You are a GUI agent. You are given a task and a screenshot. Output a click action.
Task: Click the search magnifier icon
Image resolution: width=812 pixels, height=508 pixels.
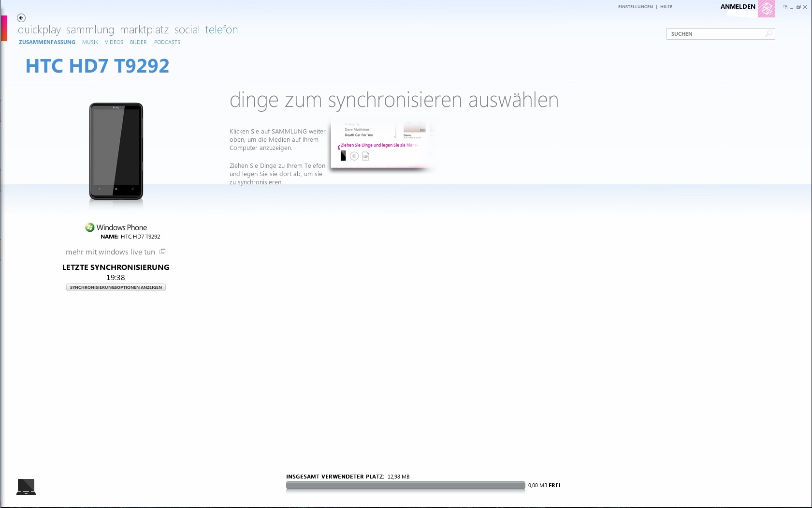coord(768,33)
